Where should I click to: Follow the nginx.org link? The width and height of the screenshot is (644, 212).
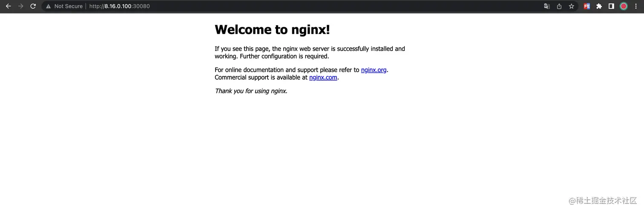tap(374, 70)
